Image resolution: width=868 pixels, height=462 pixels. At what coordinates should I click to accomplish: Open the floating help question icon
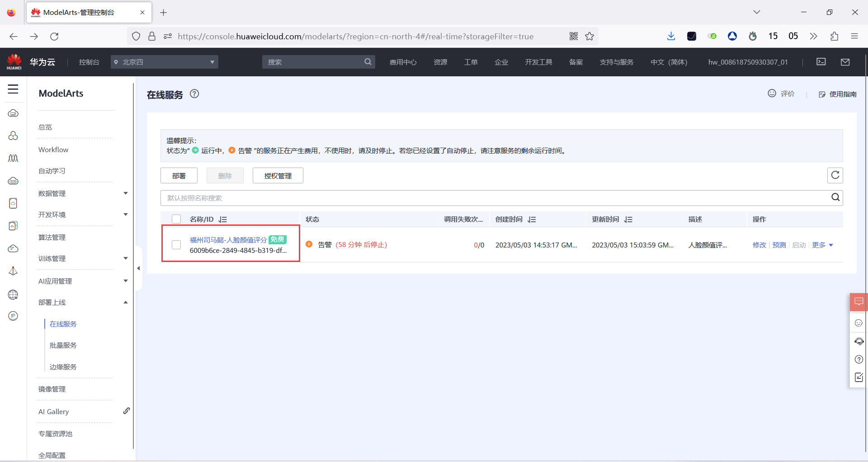click(859, 359)
